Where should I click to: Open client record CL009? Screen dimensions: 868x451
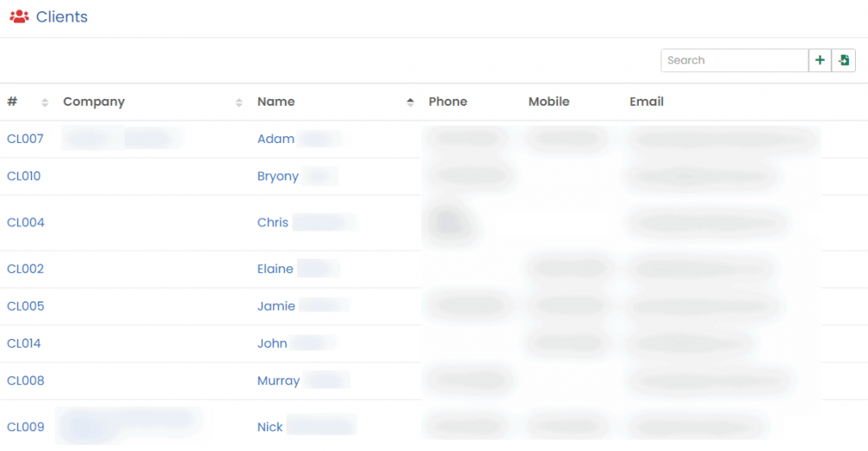click(25, 427)
